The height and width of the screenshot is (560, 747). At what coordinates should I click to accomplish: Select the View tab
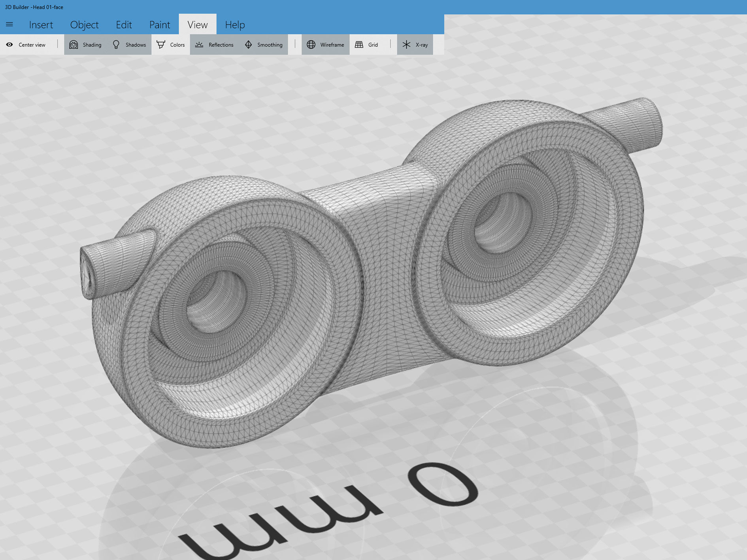[x=198, y=25]
